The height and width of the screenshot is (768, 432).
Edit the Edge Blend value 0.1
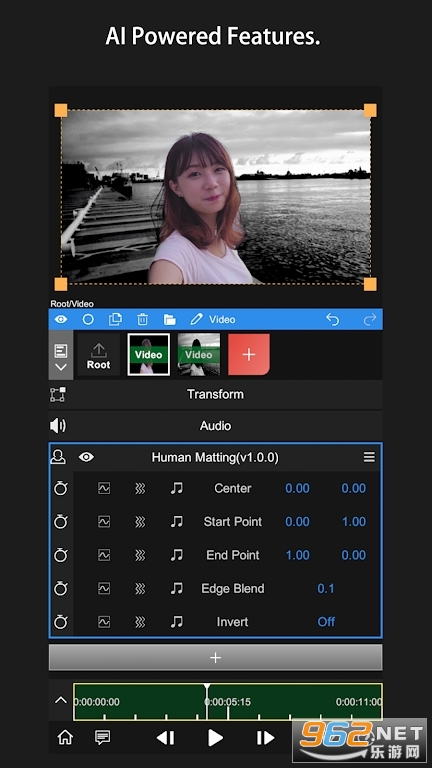326,588
